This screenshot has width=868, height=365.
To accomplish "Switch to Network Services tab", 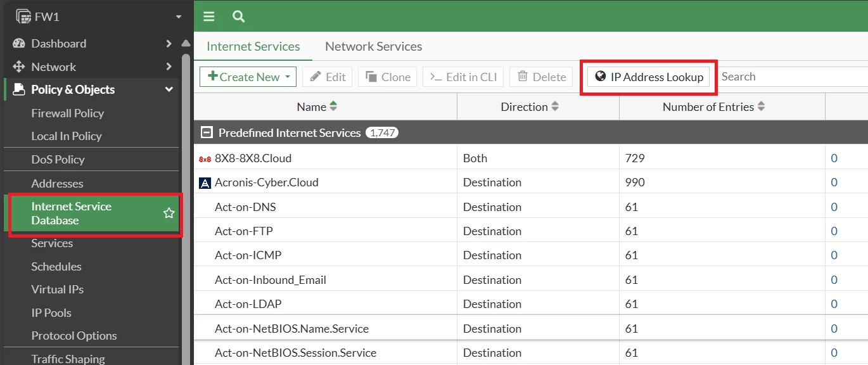I will coord(374,46).
